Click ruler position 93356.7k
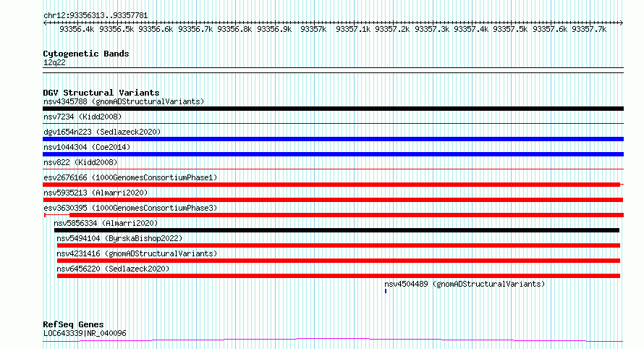The width and height of the screenshot is (644, 349). 195,29
